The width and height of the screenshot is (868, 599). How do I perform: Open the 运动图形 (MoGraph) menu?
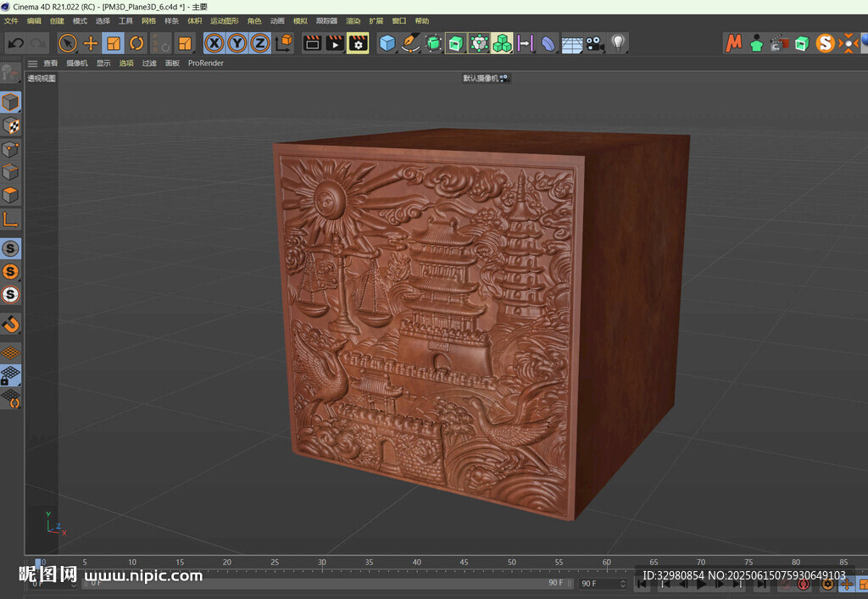[x=224, y=21]
